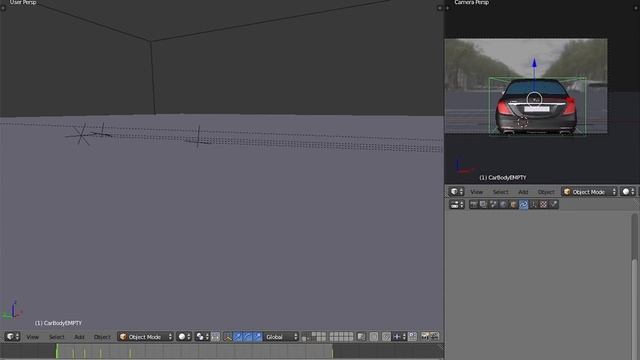Click blue Z-axis arrow in camera view
The width and height of the screenshot is (640, 360).
point(534,64)
